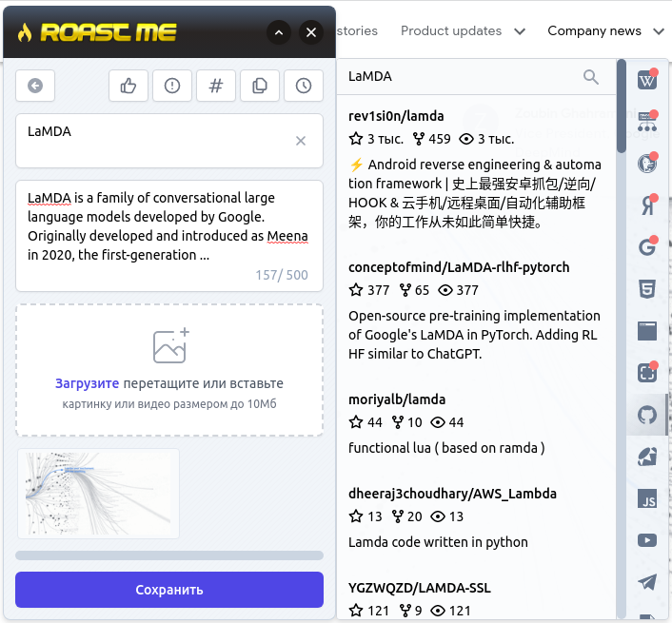Select the GitHub icon in sidebar

click(647, 415)
